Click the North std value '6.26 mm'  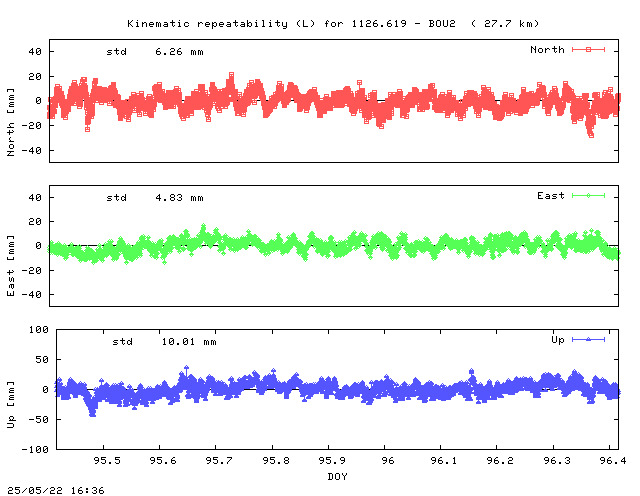click(x=179, y=52)
